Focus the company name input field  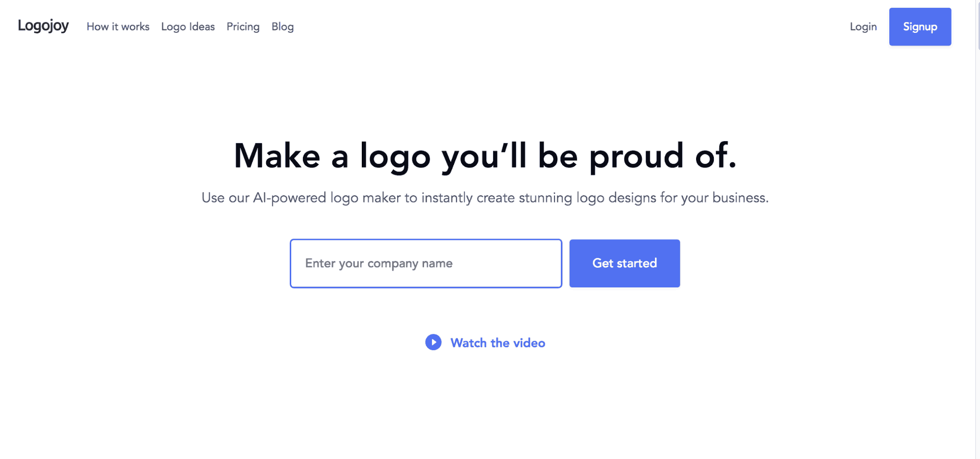[x=426, y=263]
